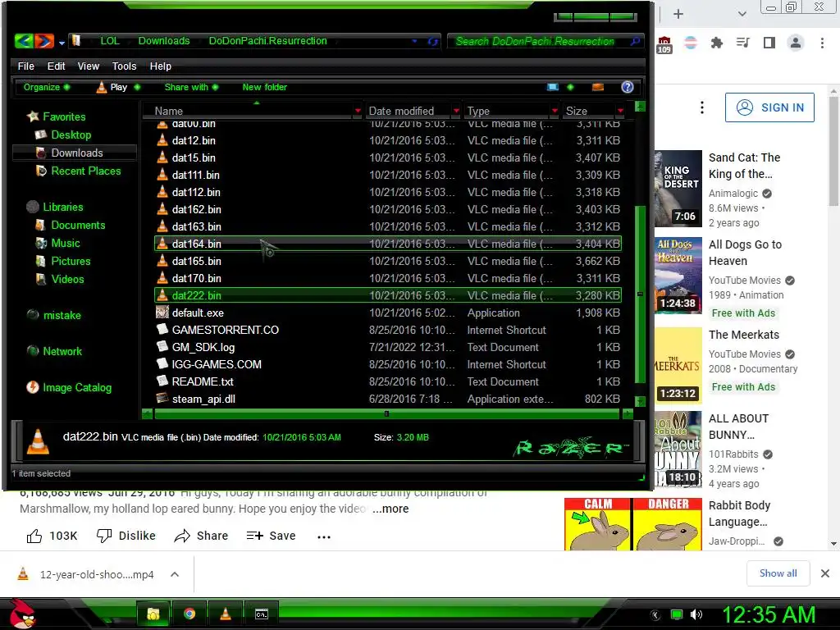The height and width of the screenshot is (630, 840).
Task: Open the Help menu
Action: pos(161,66)
